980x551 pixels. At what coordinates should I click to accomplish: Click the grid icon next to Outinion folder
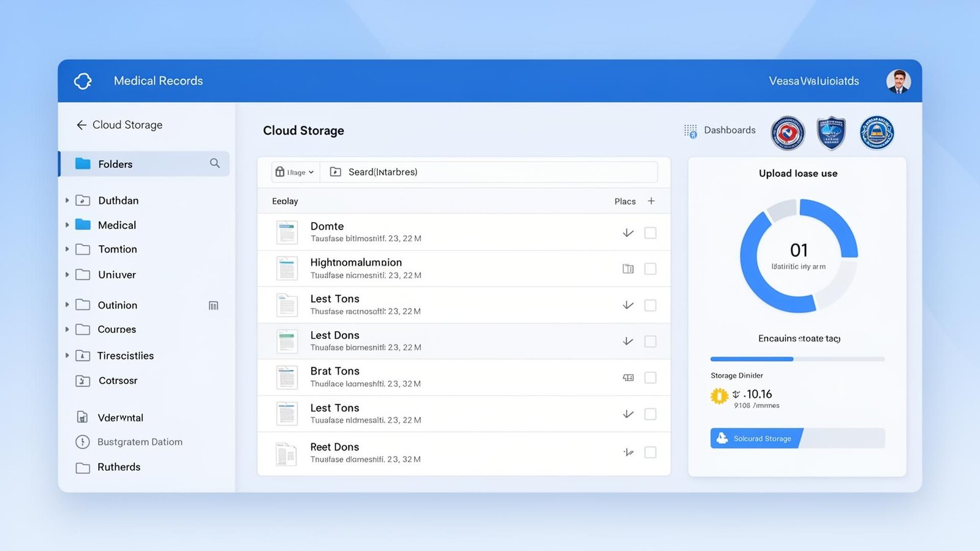point(213,305)
